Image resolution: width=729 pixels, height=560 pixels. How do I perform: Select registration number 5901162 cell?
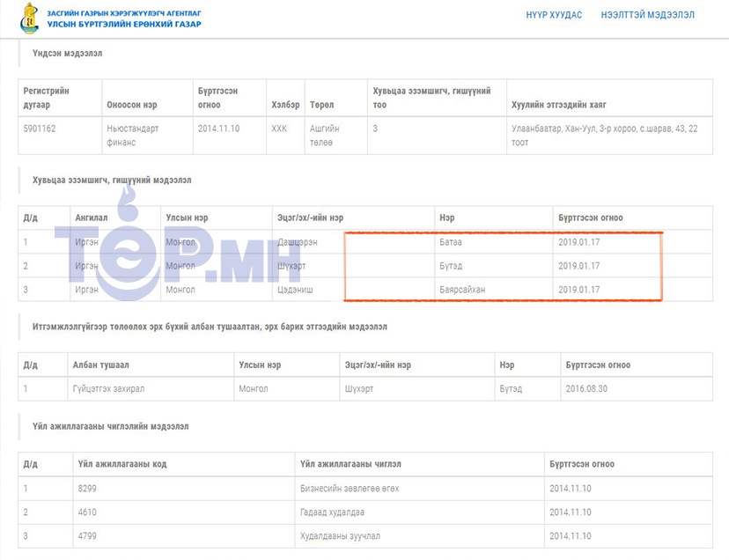pos(40,129)
